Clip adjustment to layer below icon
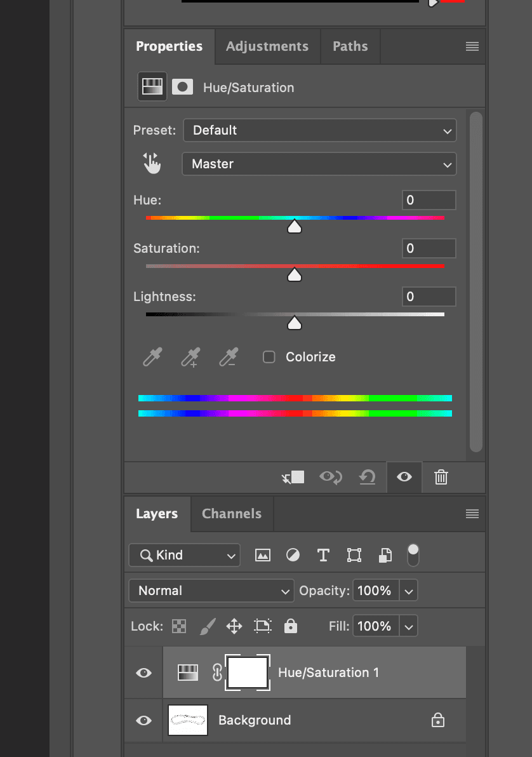Image resolution: width=532 pixels, height=757 pixels. click(x=293, y=477)
